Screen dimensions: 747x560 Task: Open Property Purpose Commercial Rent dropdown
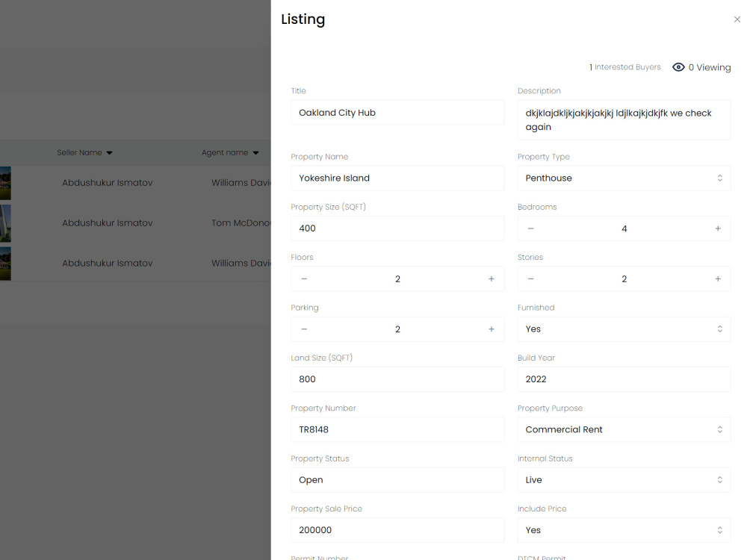coord(624,429)
